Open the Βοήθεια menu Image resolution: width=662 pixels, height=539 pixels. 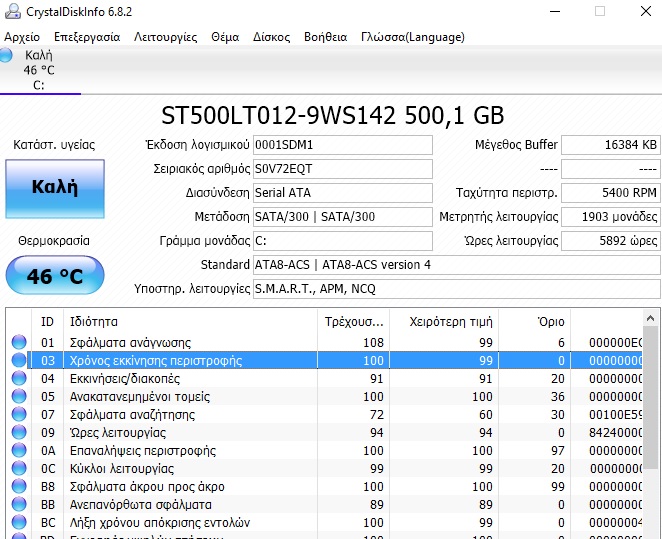pyautogui.click(x=326, y=37)
